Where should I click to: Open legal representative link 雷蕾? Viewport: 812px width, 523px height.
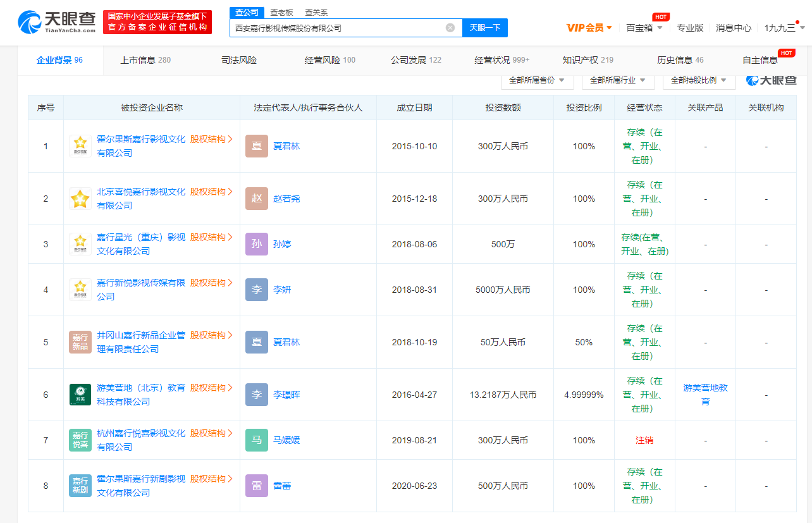pyautogui.click(x=282, y=486)
